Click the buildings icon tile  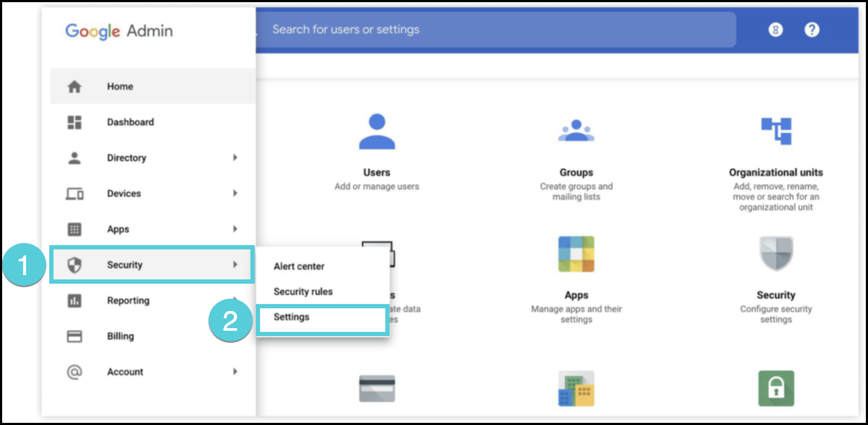[576, 389]
